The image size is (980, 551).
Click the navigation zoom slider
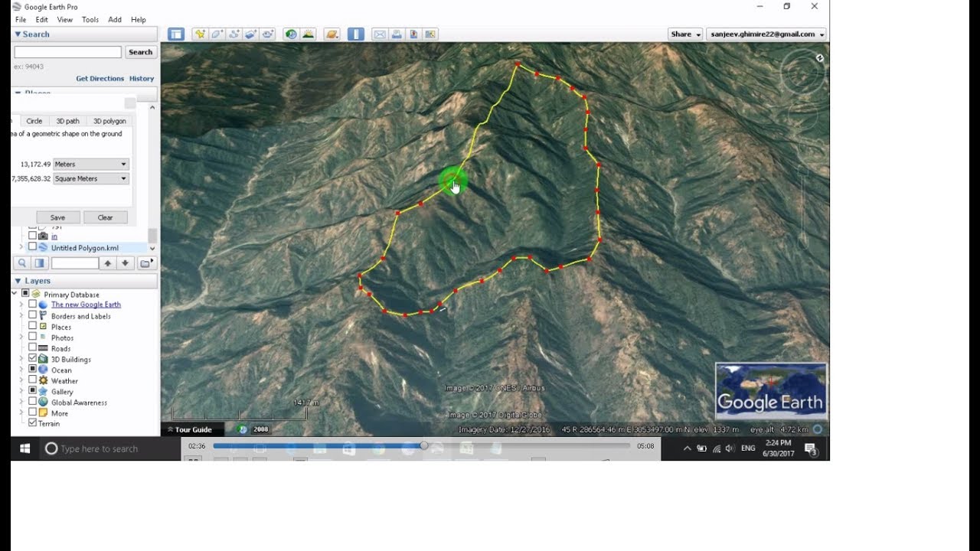point(803,207)
